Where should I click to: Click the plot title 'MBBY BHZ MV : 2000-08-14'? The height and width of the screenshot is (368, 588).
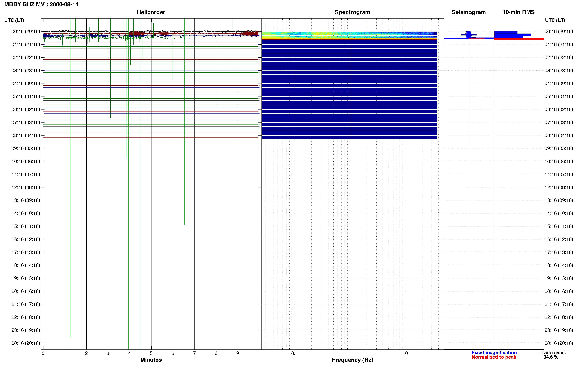pyautogui.click(x=41, y=4)
